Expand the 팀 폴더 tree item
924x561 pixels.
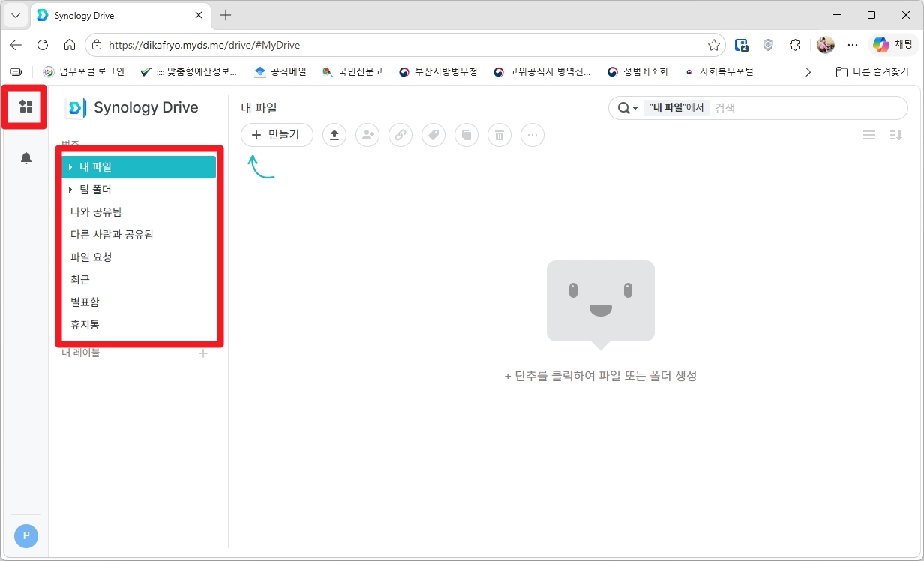point(71,189)
